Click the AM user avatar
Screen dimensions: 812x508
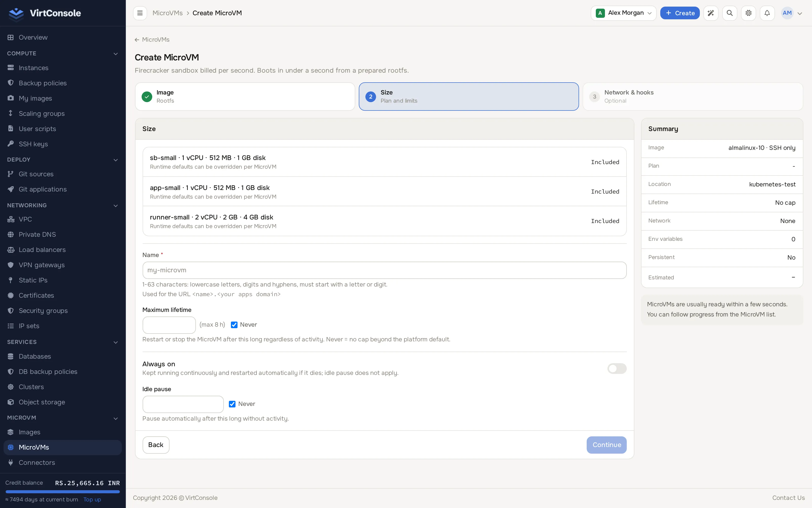pyautogui.click(x=787, y=13)
